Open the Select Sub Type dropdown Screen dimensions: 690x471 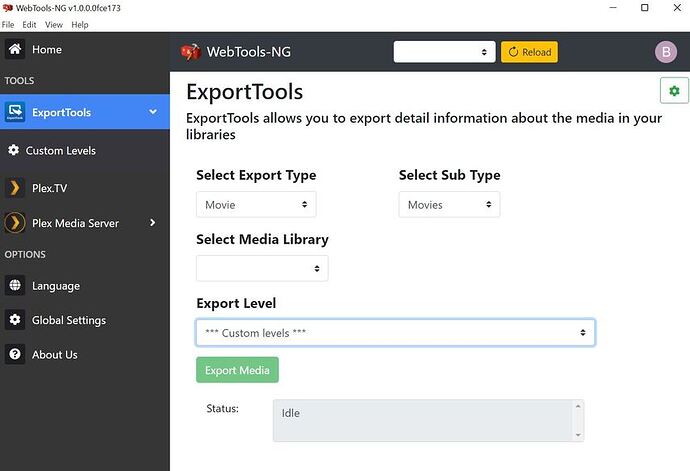tap(449, 204)
